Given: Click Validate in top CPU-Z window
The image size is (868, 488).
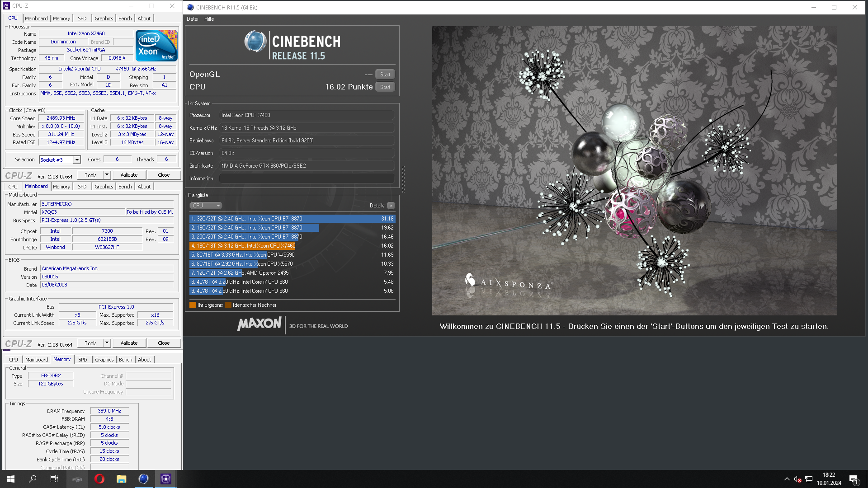Looking at the screenshot, I should (x=129, y=175).
